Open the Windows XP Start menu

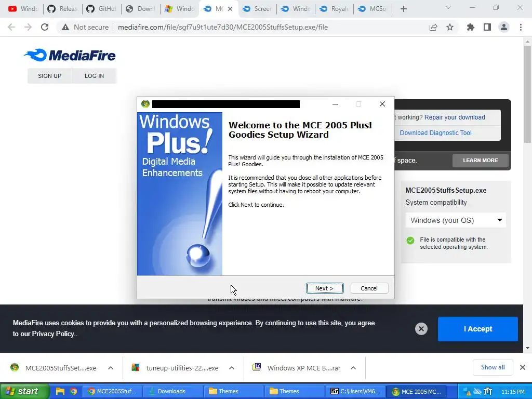(24, 391)
